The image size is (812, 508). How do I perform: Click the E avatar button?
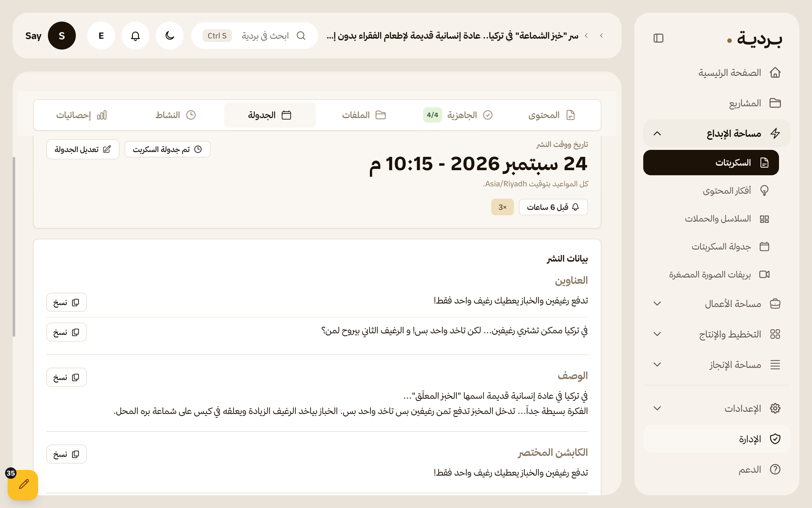tap(101, 36)
